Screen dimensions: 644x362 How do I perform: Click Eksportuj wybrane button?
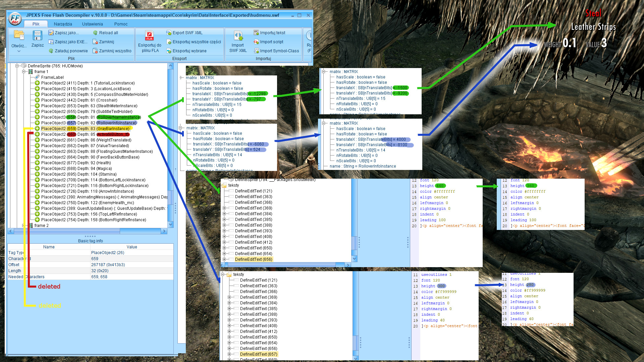click(189, 51)
